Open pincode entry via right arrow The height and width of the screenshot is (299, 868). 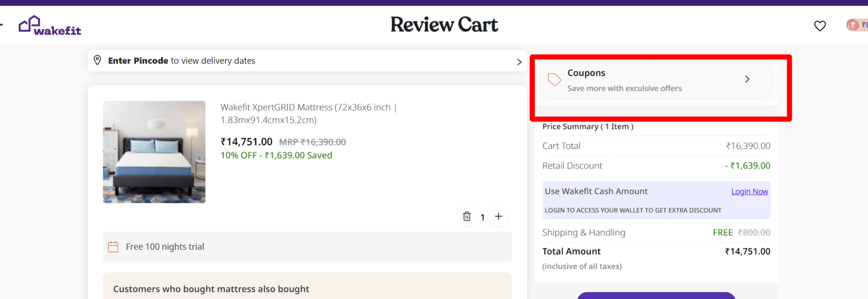point(519,62)
